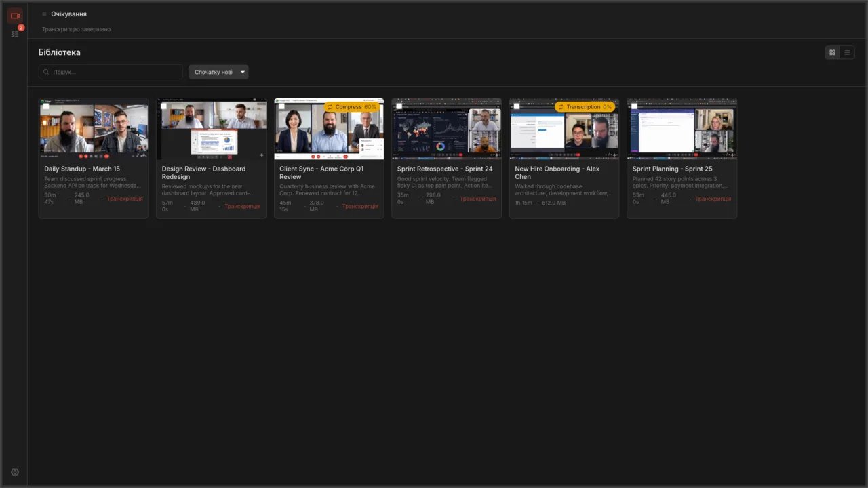Screen dimensions: 868x488
Task: Click the 57m 0s duration text
Action: pyautogui.click(x=167, y=206)
